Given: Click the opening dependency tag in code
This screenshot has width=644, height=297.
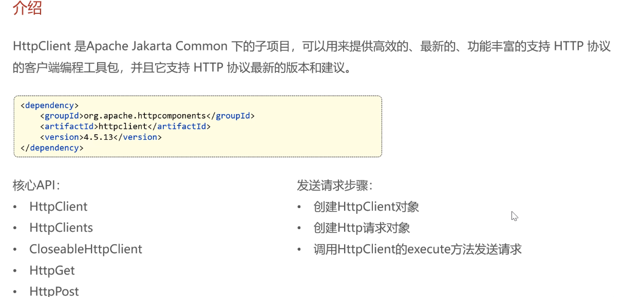Looking at the screenshot, I should point(49,105).
